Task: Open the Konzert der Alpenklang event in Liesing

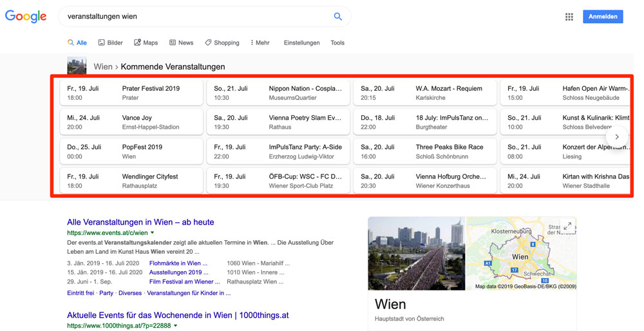Action: click(x=565, y=151)
